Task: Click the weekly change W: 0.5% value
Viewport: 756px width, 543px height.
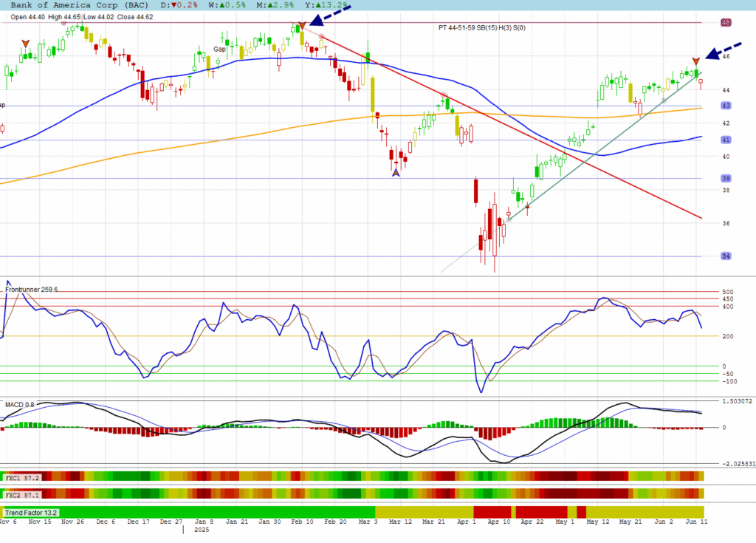Action: (x=227, y=5)
